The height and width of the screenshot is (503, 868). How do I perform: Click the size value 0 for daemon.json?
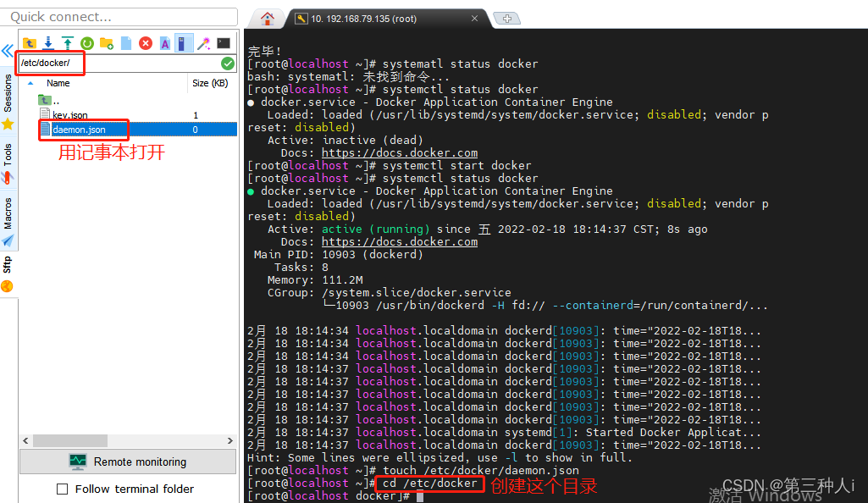(196, 130)
